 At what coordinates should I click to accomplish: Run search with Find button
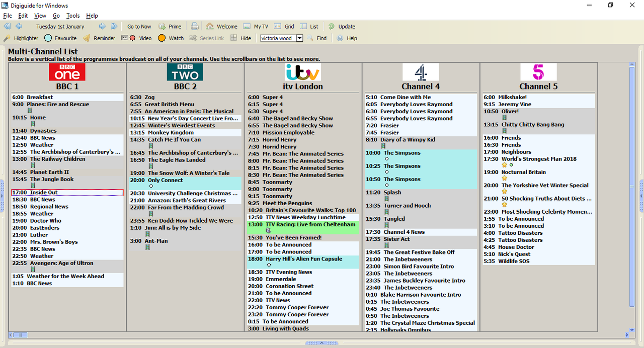click(317, 38)
